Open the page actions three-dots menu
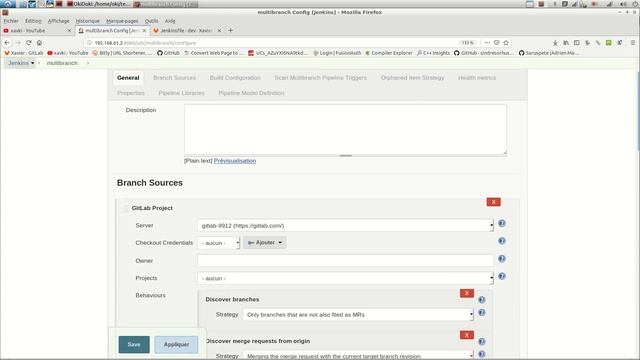This screenshot has width=640, height=360. (487, 42)
